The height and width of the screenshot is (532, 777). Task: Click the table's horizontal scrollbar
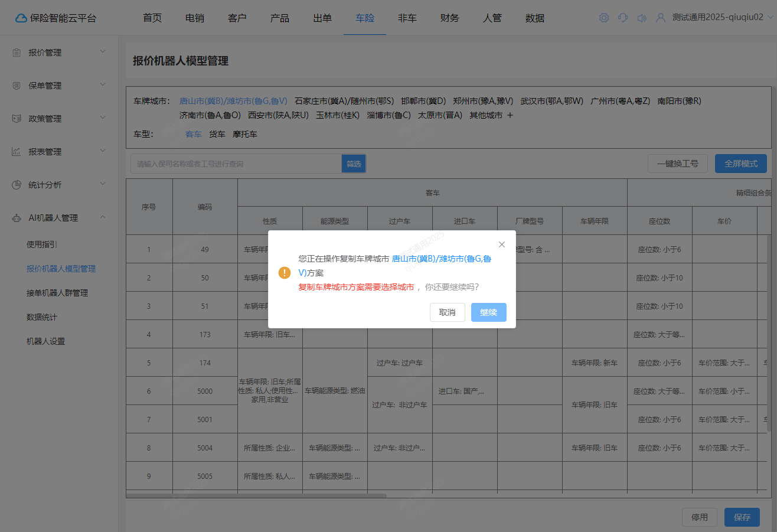point(256,496)
